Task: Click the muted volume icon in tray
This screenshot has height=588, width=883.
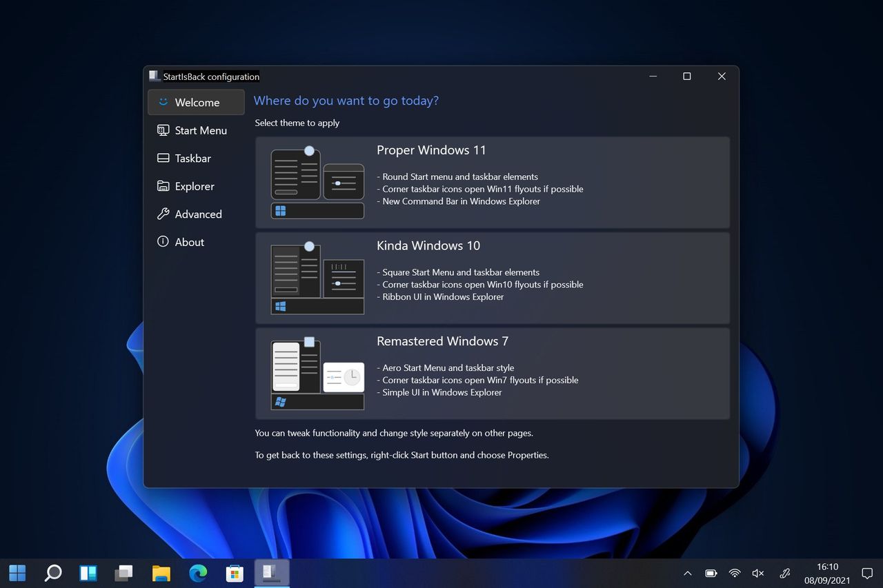Action: click(758, 574)
